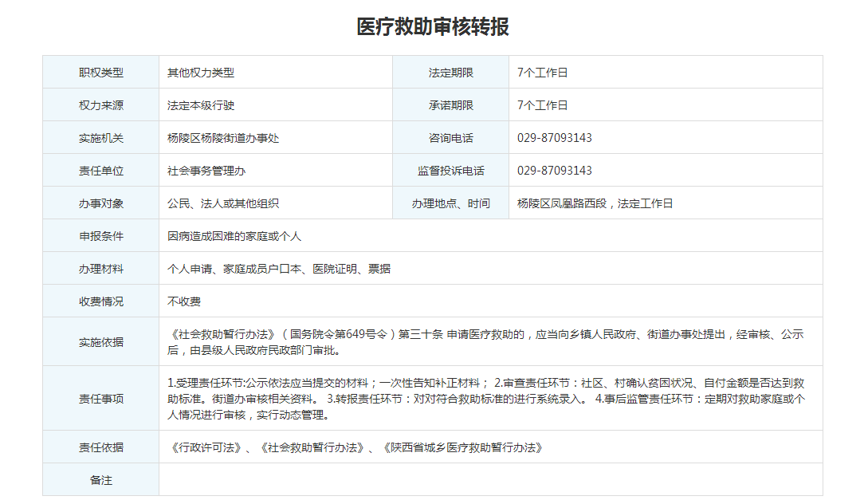Click the 办理材料 list of required documents

pyautogui.click(x=279, y=270)
